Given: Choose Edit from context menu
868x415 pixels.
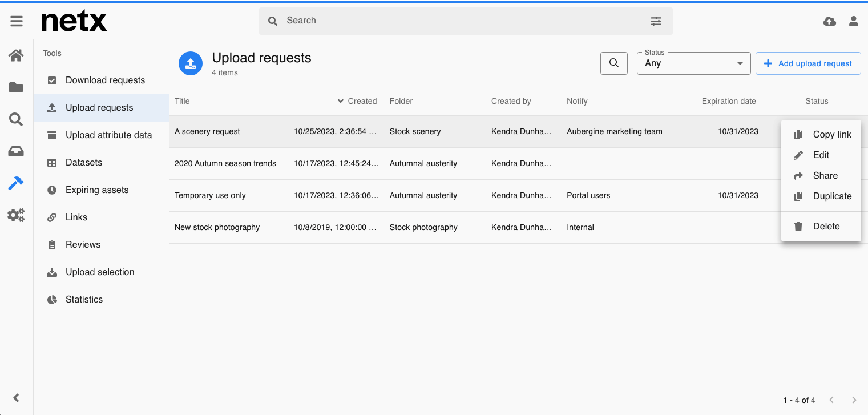Looking at the screenshot, I should coord(821,155).
